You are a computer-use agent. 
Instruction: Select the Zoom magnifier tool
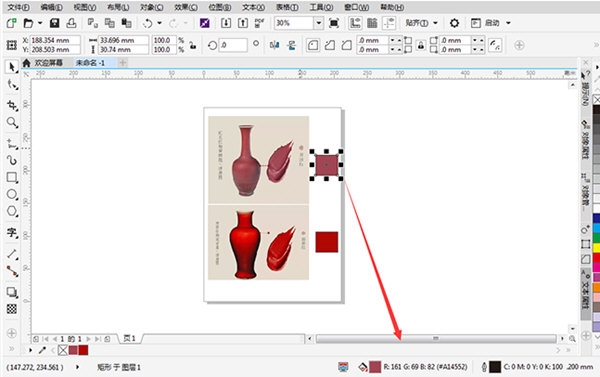click(x=12, y=122)
